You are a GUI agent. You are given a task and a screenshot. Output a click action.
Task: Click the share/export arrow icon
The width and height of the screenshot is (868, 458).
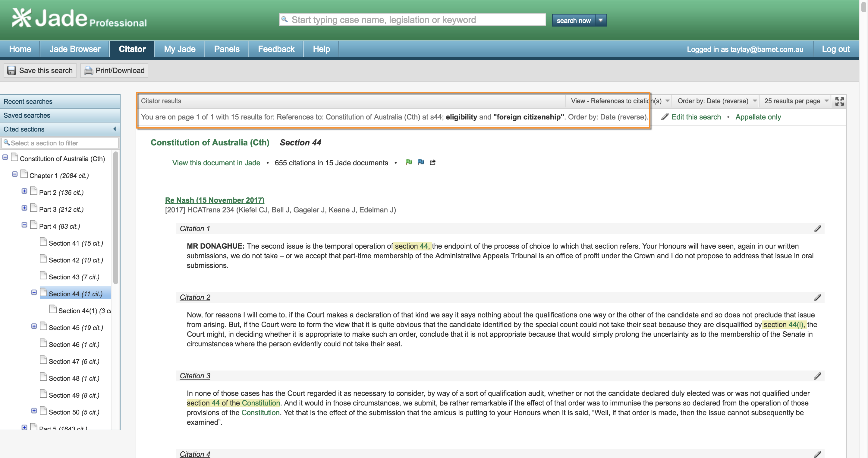point(433,163)
